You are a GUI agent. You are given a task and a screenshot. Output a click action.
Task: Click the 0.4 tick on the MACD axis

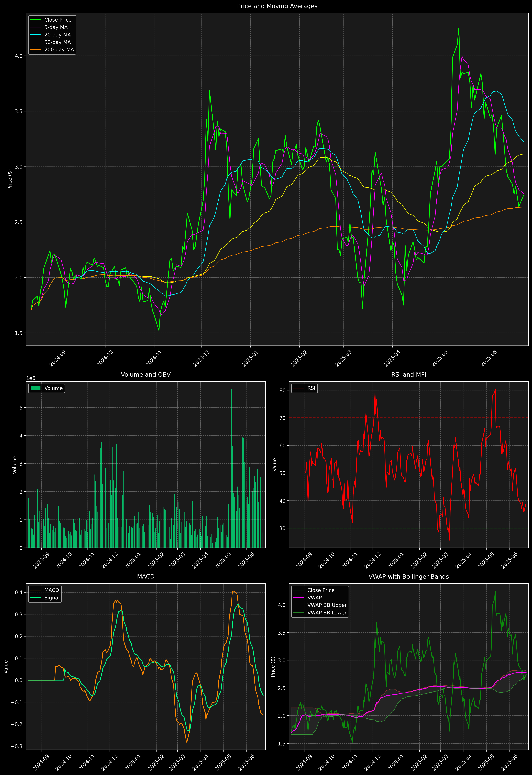pyautogui.click(x=19, y=592)
